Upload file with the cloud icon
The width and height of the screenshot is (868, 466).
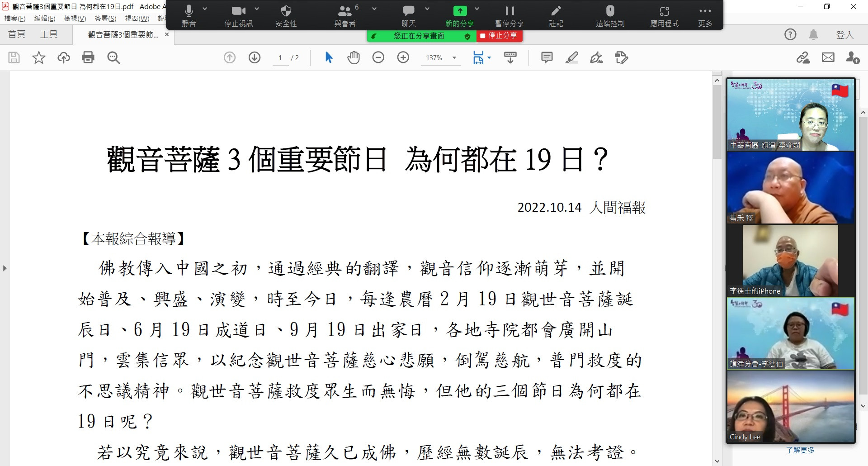(63, 57)
